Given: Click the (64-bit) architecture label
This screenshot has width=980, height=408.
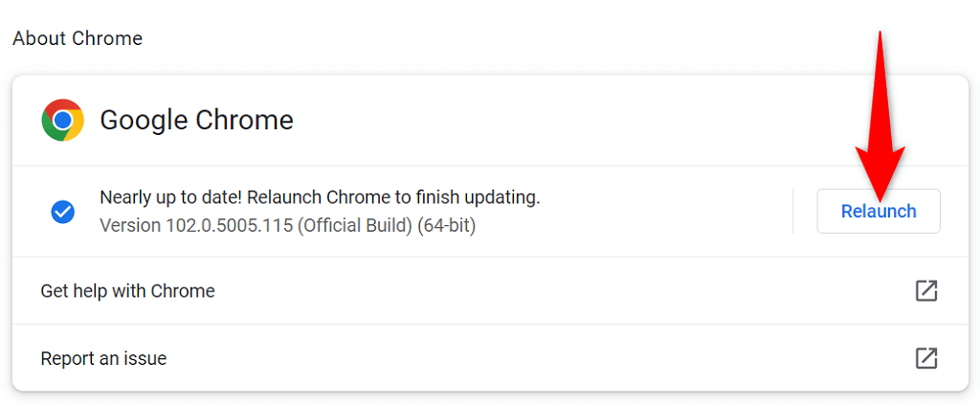Looking at the screenshot, I should point(446,226).
